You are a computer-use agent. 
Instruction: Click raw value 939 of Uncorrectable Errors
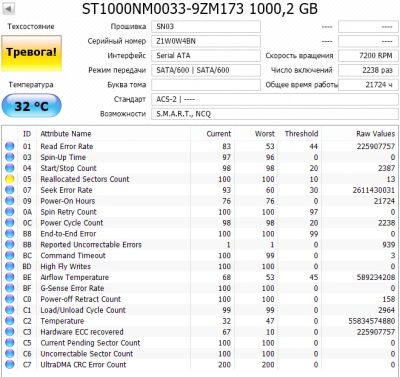point(389,245)
